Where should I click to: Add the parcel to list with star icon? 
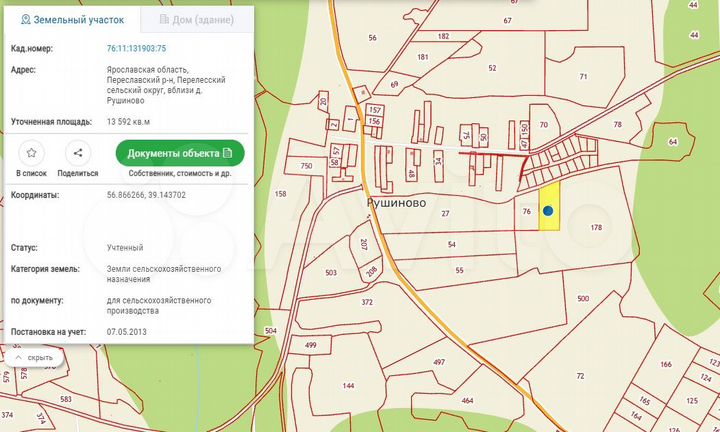(x=32, y=154)
